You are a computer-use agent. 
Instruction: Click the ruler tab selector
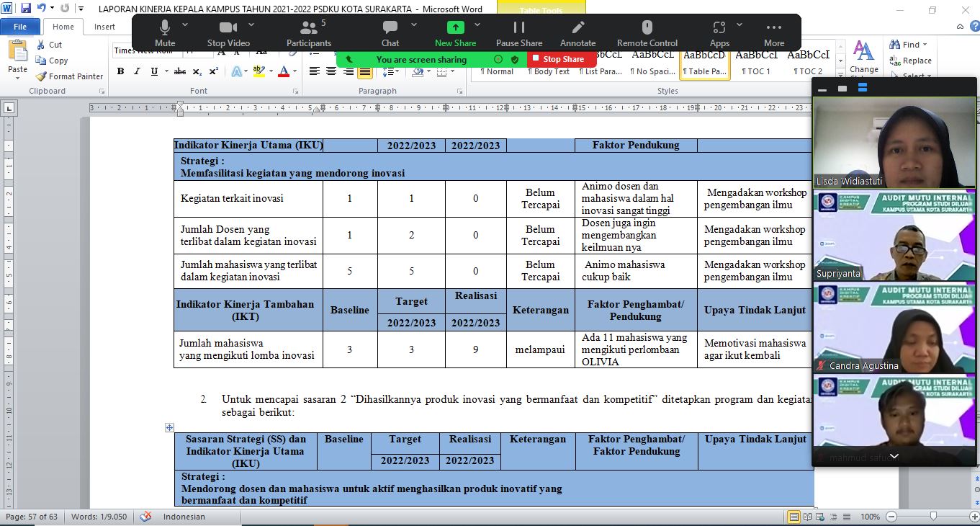[x=9, y=109]
